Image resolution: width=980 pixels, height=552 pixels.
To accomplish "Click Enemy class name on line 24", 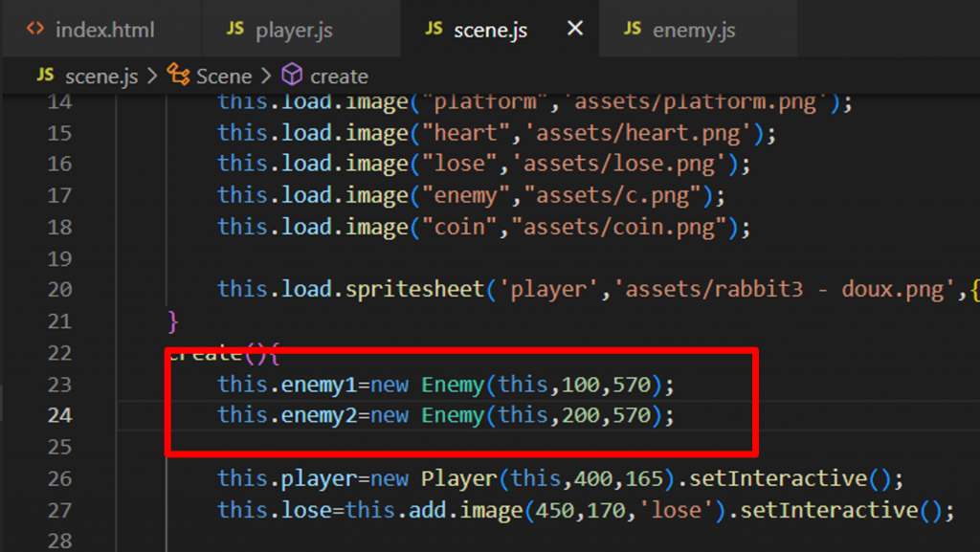I will [453, 416].
